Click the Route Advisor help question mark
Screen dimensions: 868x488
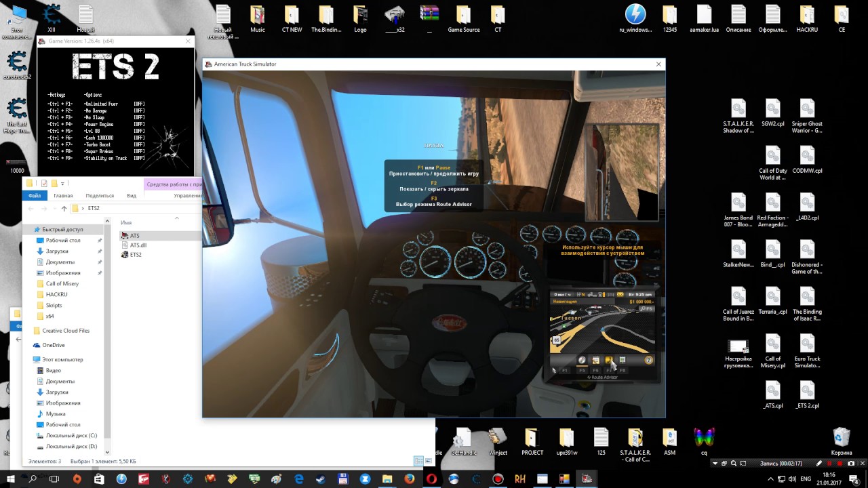pyautogui.click(x=649, y=360)
